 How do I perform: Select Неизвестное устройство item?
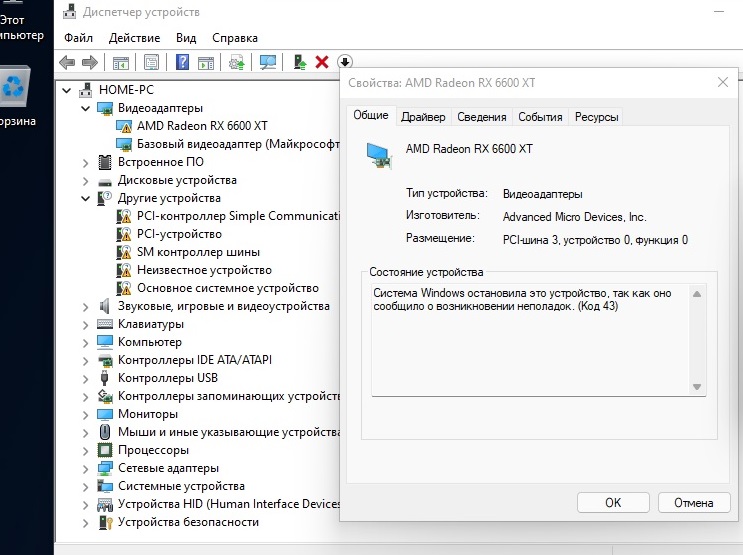(204, 270)
